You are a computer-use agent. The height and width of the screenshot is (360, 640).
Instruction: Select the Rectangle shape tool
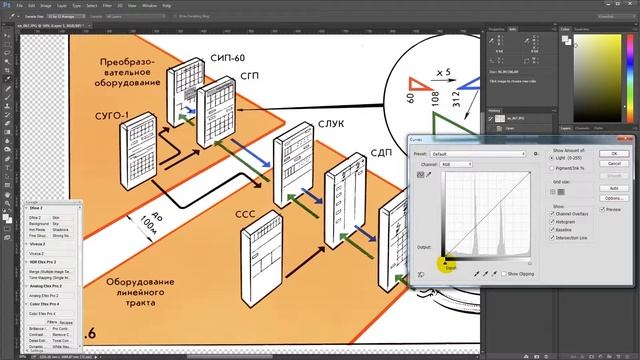tap(7, 185)
